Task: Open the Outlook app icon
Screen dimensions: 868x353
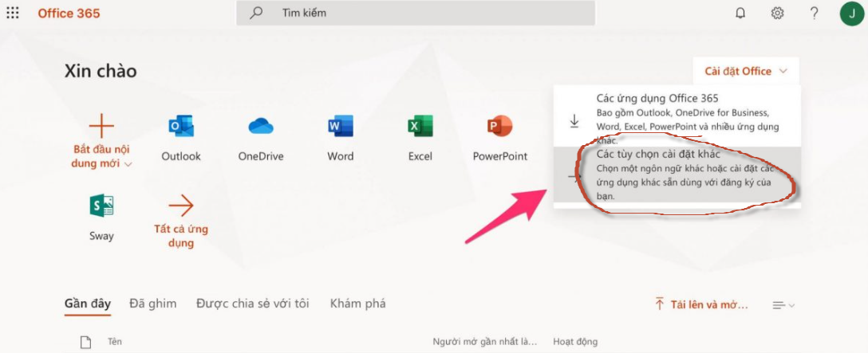Action: point(181,126)
